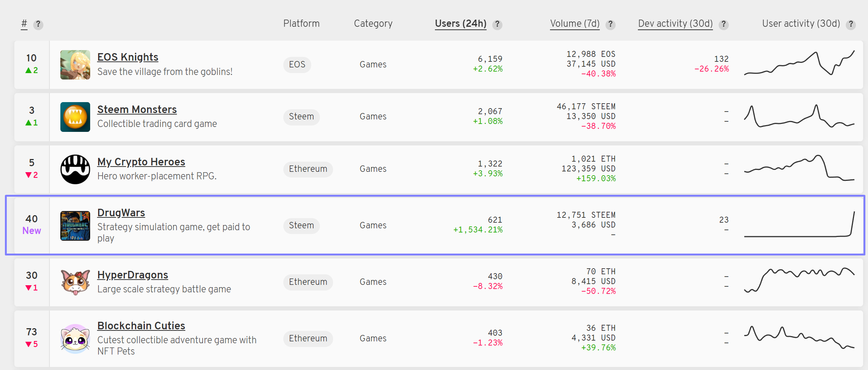This screenshot has height=370, width=868.
Task: Select Ethereum tag on My Crypto Heroes
Action: [308, 169]
